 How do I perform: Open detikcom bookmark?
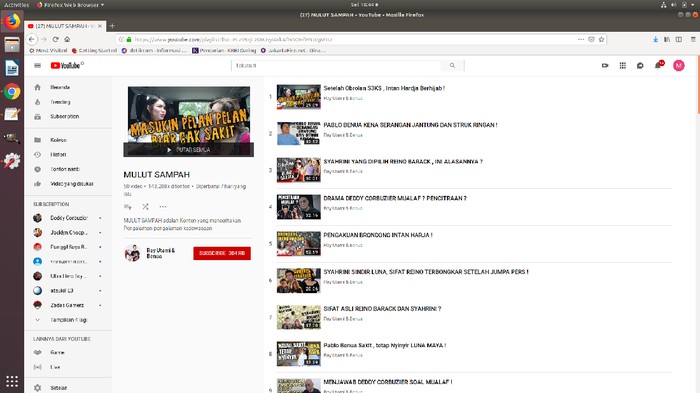154,50
